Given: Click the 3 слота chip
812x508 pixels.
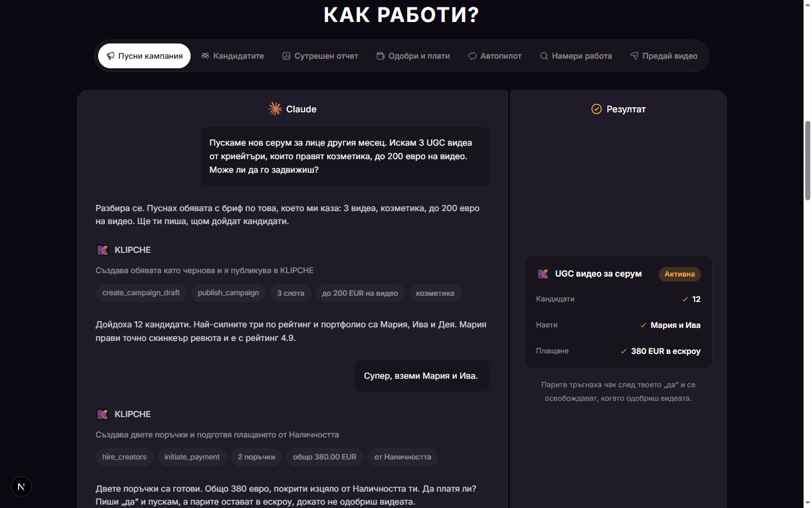Looking at the screenshot, I should (290, 293).
